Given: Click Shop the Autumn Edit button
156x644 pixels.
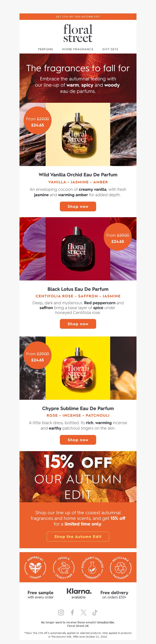Looking at the screenshot, I should point(78,537).
